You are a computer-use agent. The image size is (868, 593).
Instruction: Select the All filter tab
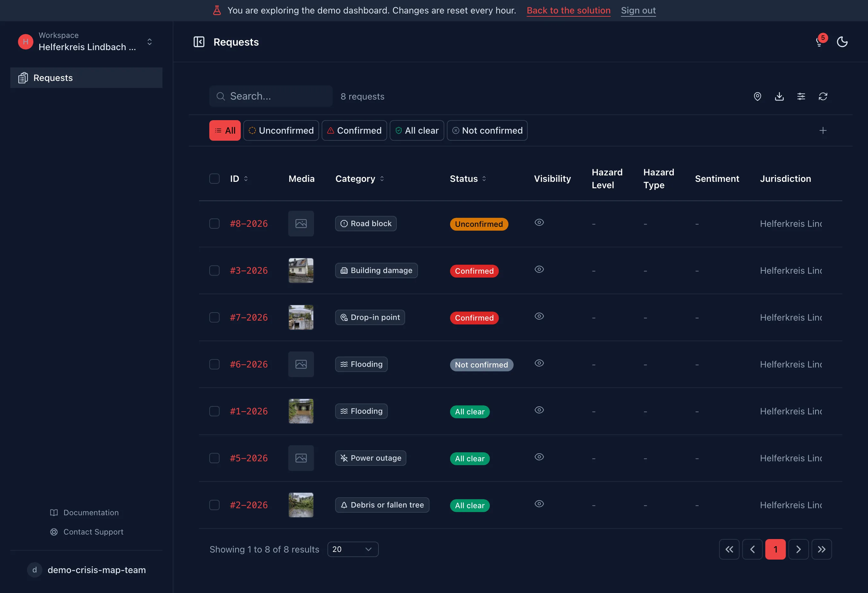pyautogui.click(x=225, y=130)
